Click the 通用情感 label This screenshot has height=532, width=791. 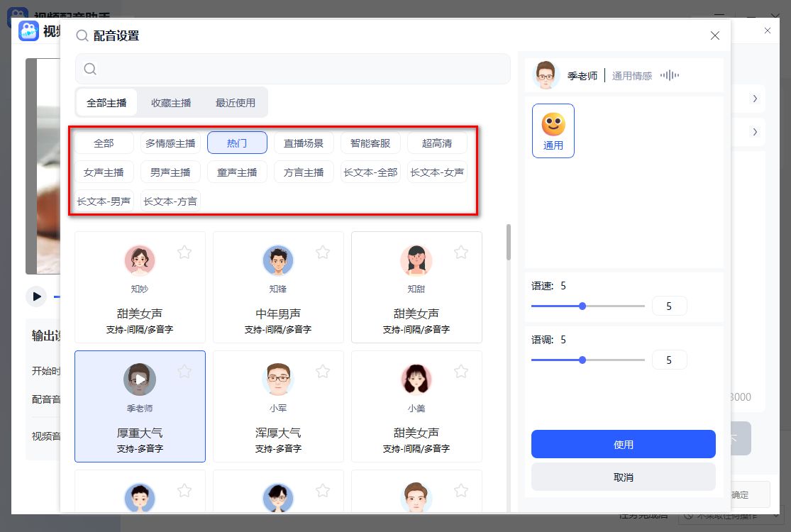632,76
